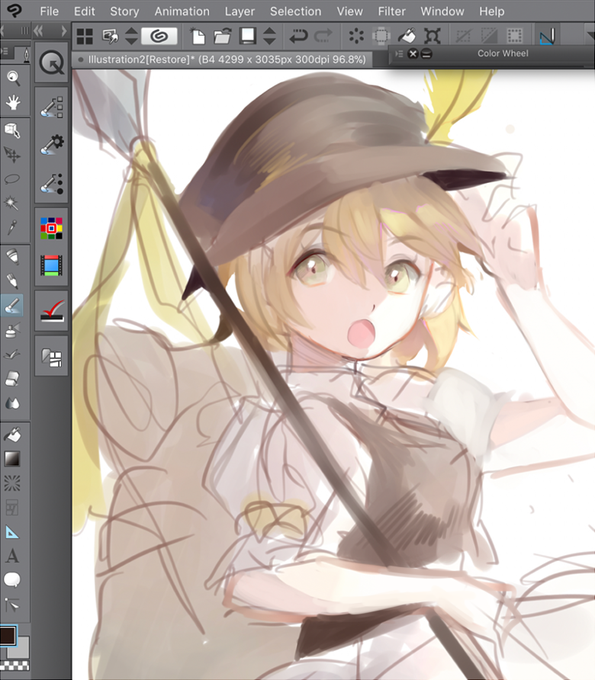
Task: Toggle the show selection border icon
Action: [514, 36]
